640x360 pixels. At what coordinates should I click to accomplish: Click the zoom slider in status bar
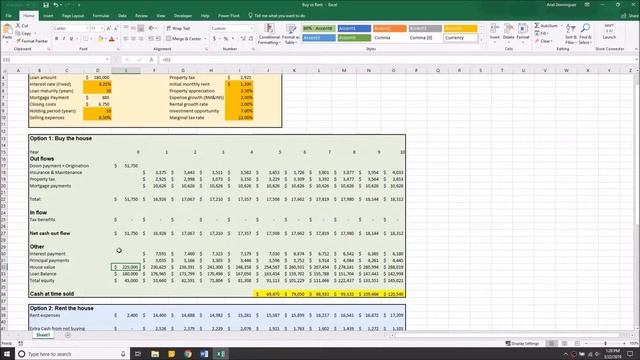(x=606, y=343)
